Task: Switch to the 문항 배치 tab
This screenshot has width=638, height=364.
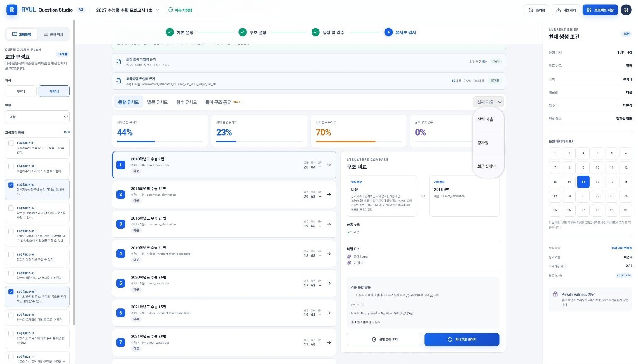Action: [53, 34]
